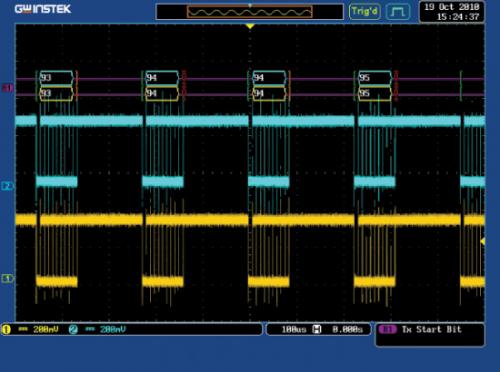Click the trigger level arrow on right edge
The image size is (500, 372).
click(483, 241)
